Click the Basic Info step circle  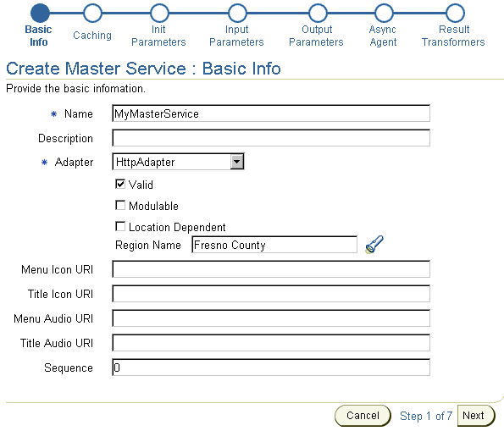(x=40, y=13)
